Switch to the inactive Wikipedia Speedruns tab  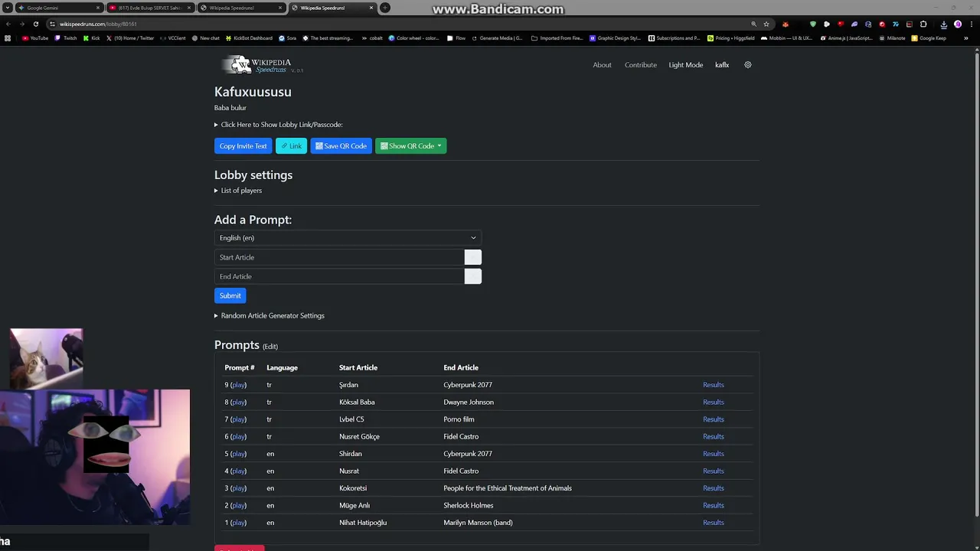(240, 8)
